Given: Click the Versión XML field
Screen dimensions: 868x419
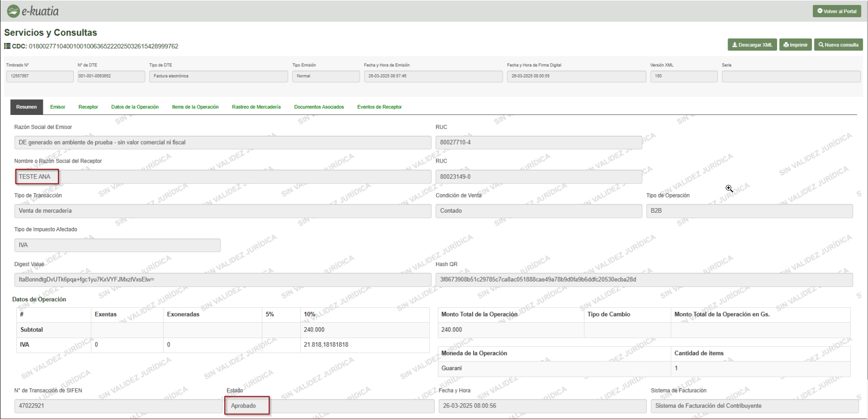Looking at the screenshot, I should point(684,76).
